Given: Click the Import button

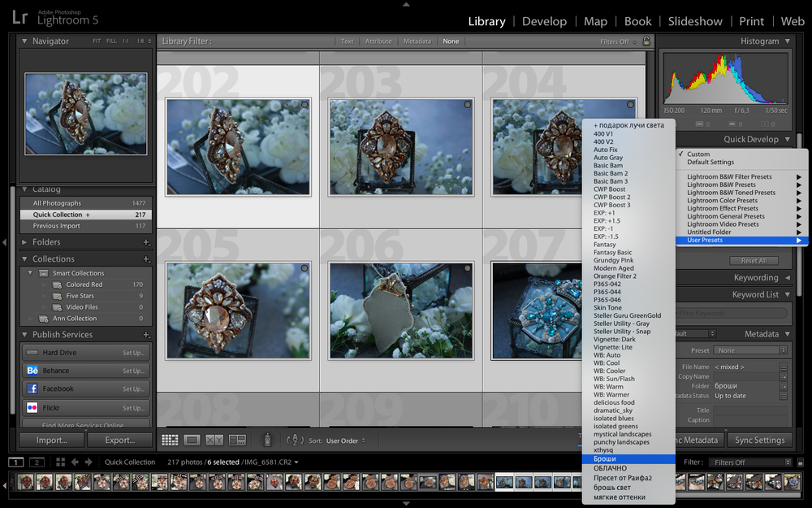Looking at the screenshot, I should point(52,440).
